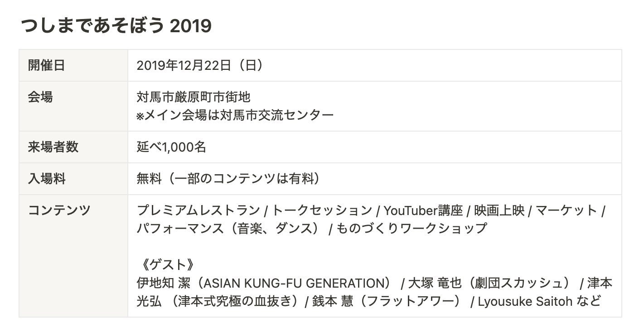The height and width of the screenshot is (333, 644).
Task: Click the トークセッション text
Action: (x=322, y=211)
